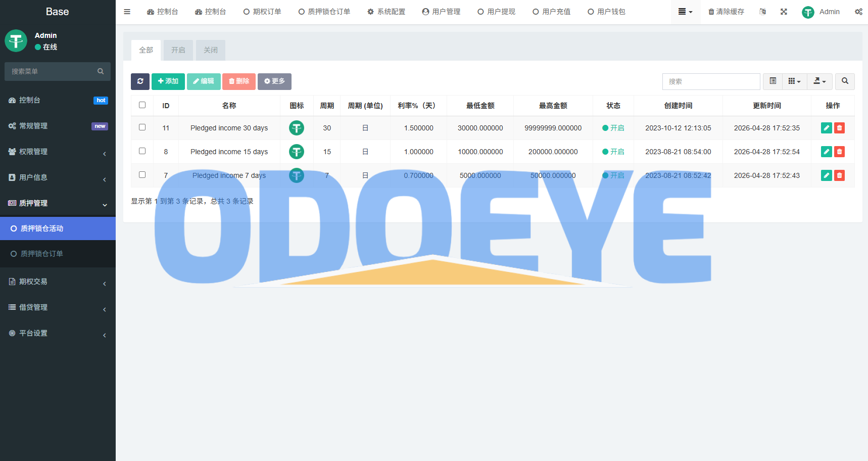Toggle the sidebar hamburger menu icon

click(x=127, y=12)
